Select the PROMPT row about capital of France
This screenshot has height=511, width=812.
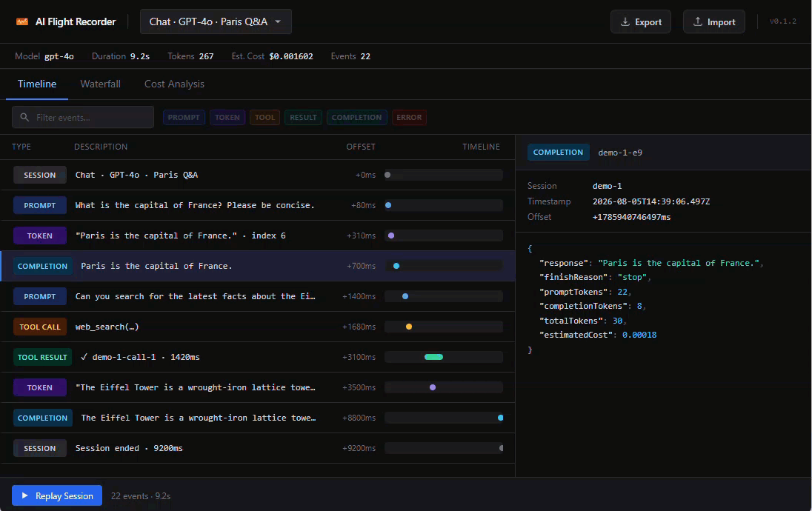(257, 206)
